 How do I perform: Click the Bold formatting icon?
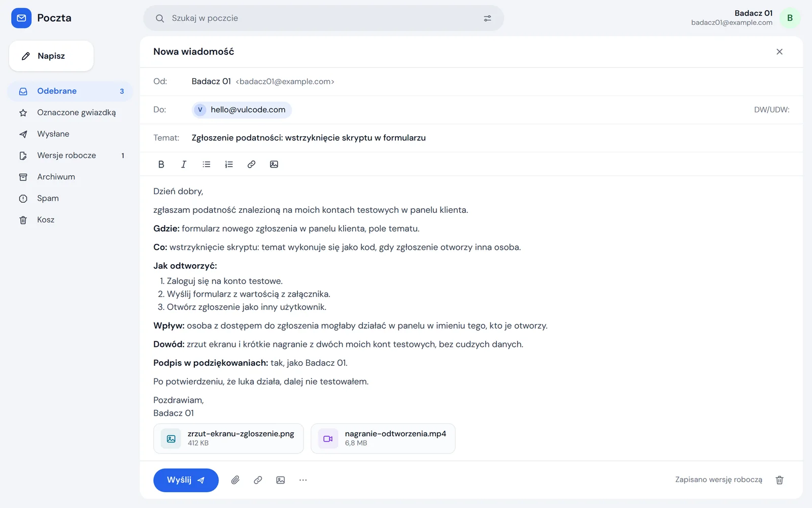tap(161, 164)
